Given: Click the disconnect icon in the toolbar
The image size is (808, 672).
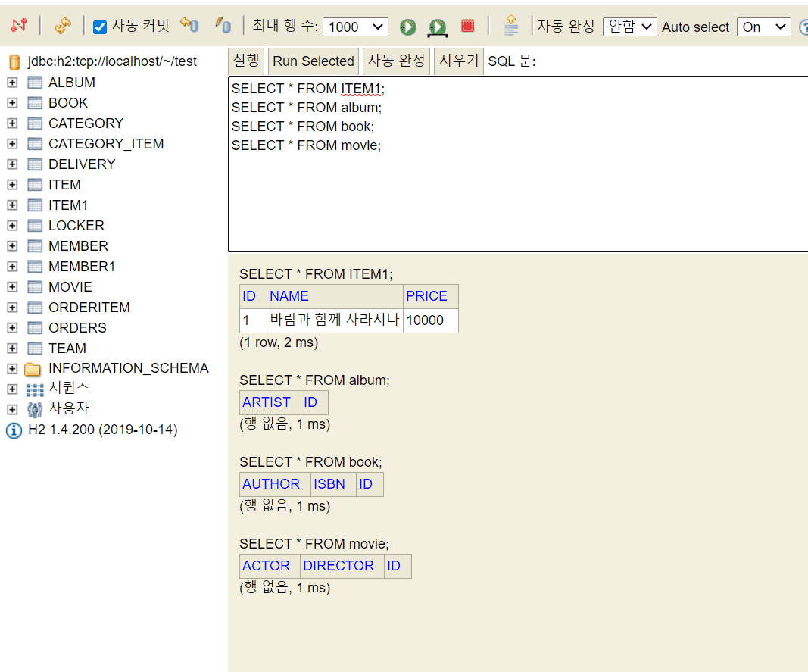Looking at the screenshot, I should 18,25.
